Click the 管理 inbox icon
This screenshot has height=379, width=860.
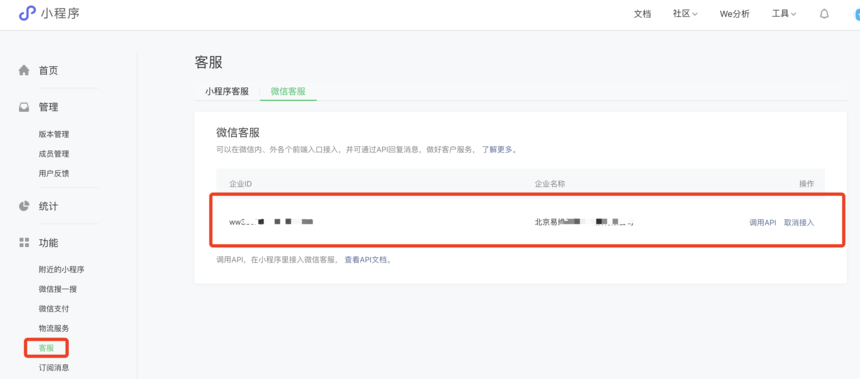click(24, 108)
